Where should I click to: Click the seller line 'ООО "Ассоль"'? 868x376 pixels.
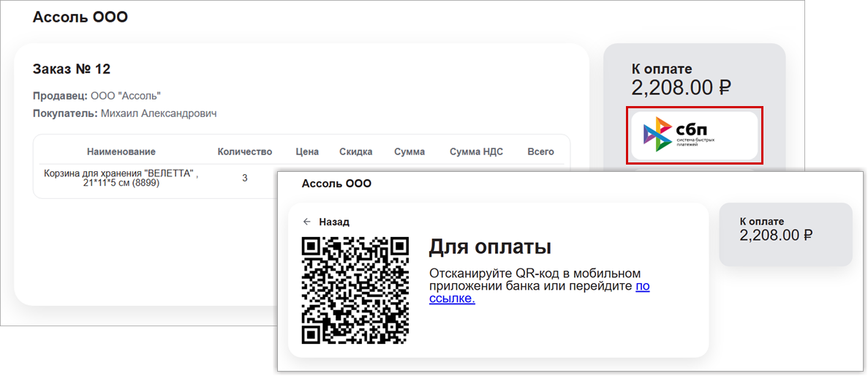(126, 96)
